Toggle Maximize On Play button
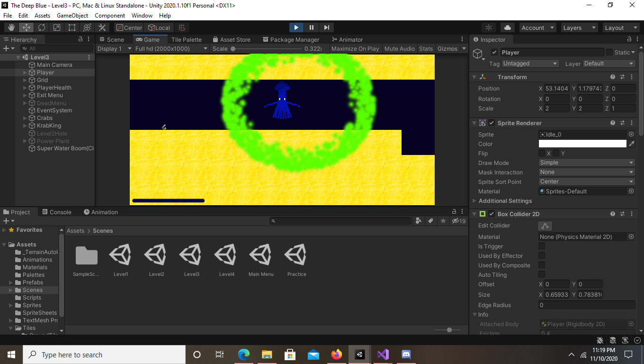 355,48
